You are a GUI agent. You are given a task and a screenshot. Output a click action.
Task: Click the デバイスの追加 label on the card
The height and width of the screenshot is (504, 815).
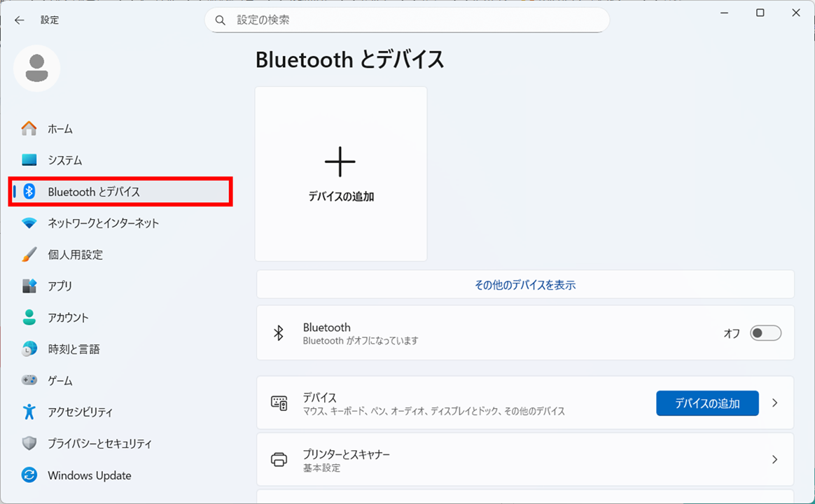click(341, 197)
